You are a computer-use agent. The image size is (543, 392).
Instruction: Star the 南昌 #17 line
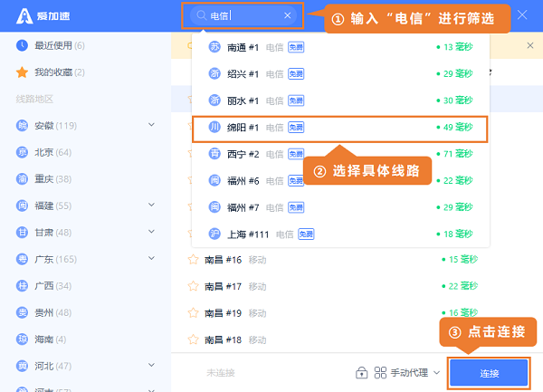(192, 287)
